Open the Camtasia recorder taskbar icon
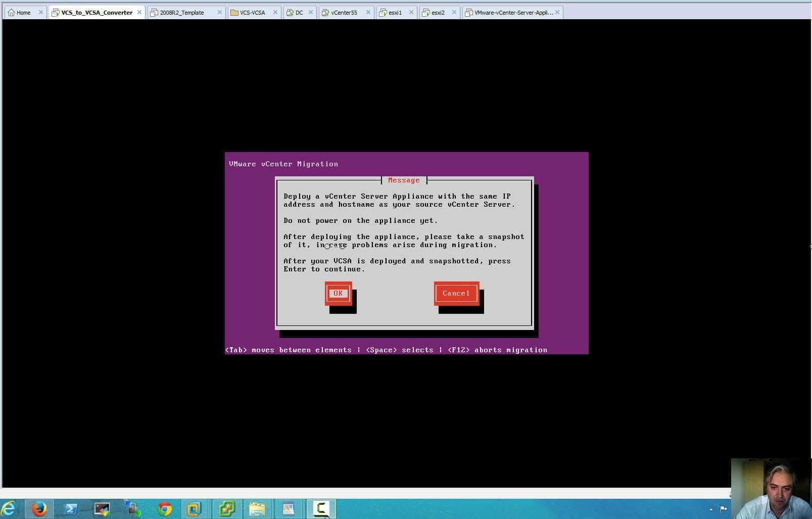The image size is (812, 519). (x=321, y=509)
